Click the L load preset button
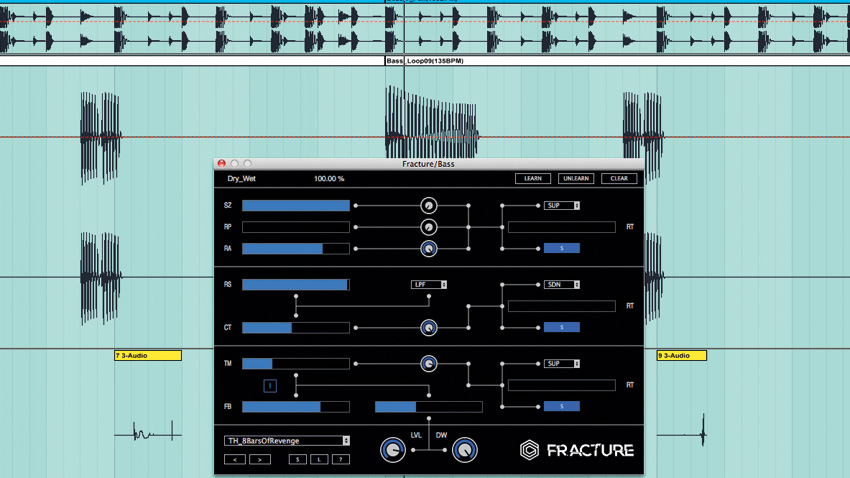 pyautogui.click(x=319, y=459)
